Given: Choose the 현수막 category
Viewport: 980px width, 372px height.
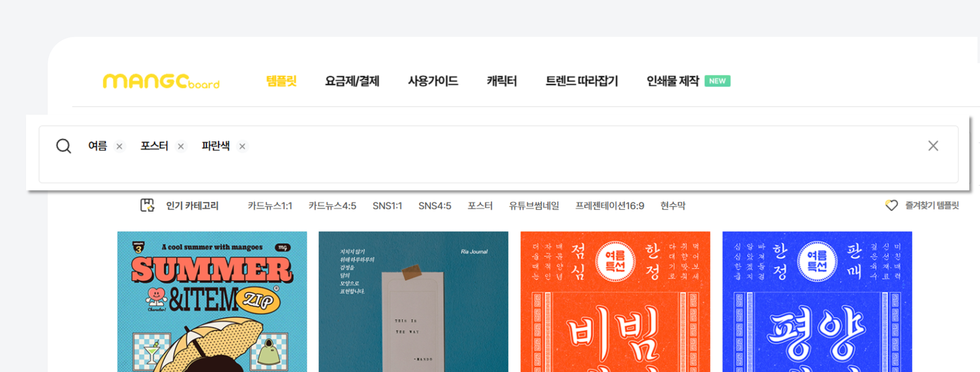Looking at the screenshot, I should coord(673,206).
